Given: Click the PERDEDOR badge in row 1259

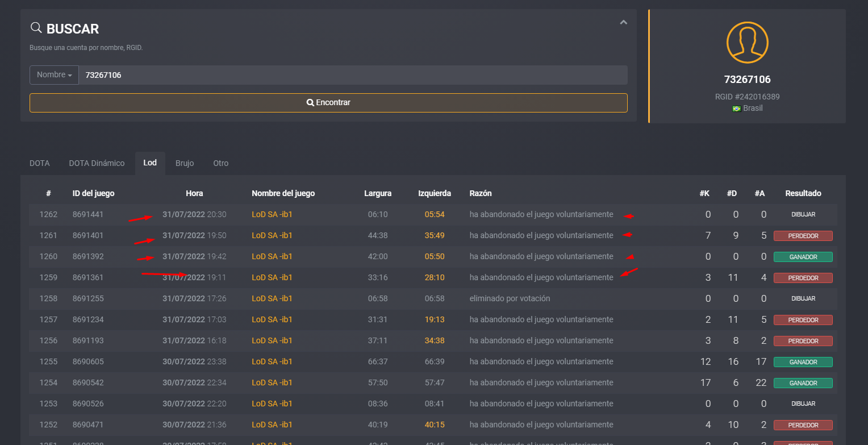Looking at the screenshot, I should (803, 278).
